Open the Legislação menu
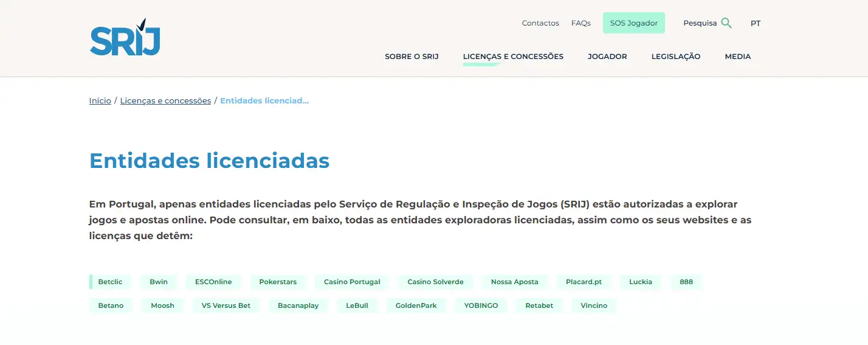This screenshot has height=345, width=868. click(x=676, y=57)
